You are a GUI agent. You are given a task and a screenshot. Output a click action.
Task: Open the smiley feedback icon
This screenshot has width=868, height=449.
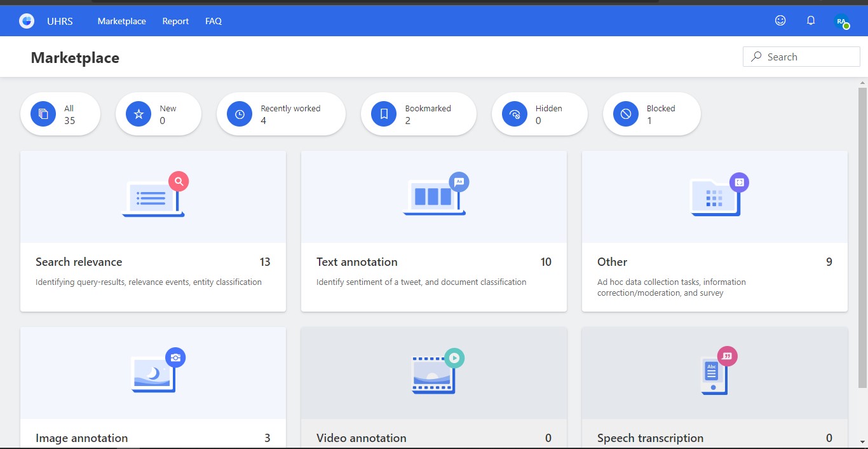(x=780, y=20)
